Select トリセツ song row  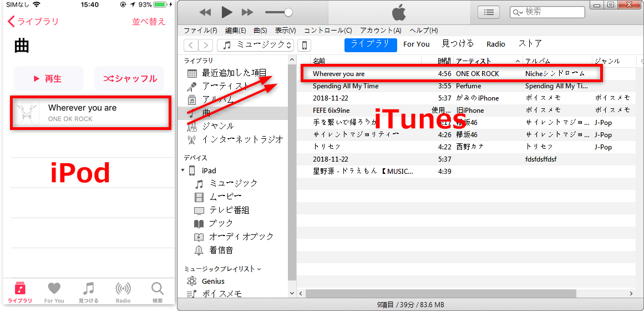(x=471, y=147)
